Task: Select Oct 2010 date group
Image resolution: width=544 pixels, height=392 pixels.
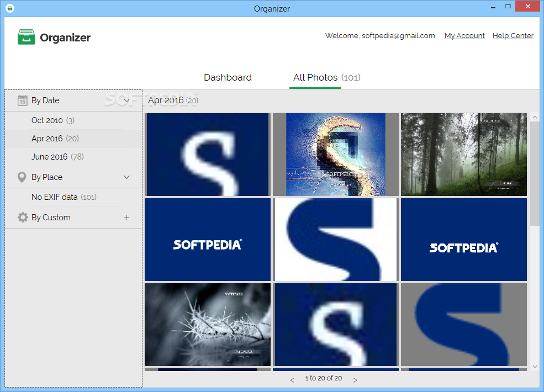Action: 73,120
